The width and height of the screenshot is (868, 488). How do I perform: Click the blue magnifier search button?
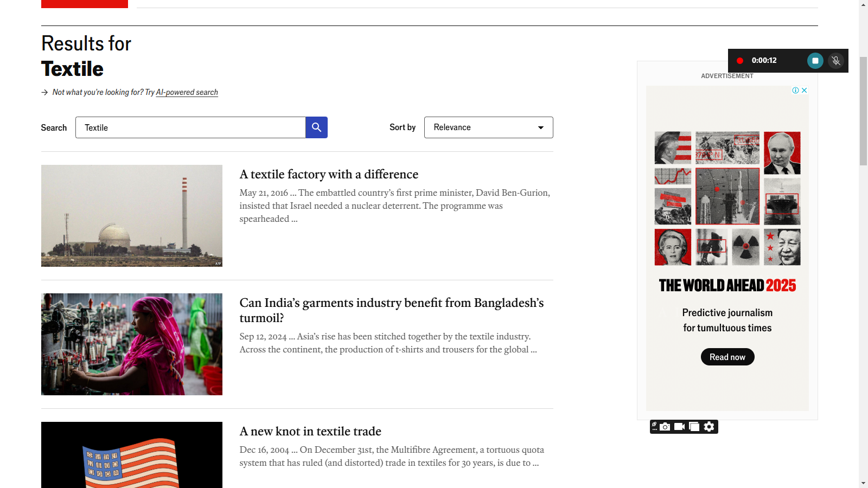click(x=316, y=127)
